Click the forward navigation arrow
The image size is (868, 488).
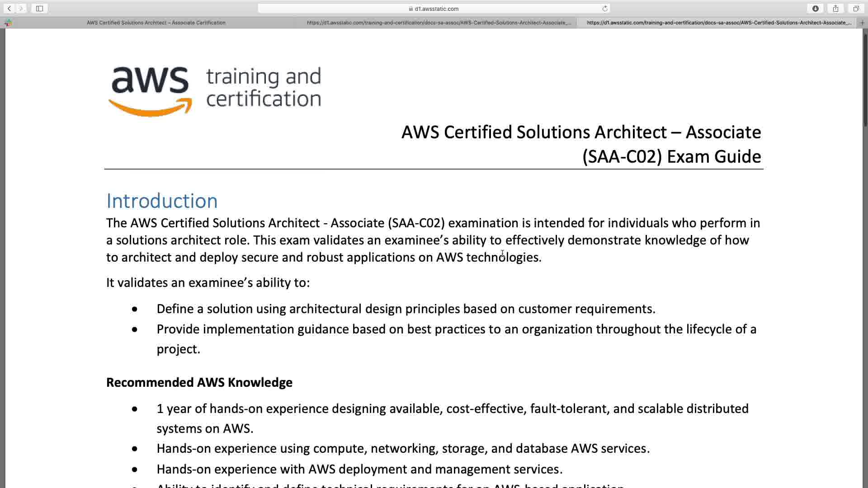(x=21, y=9)
